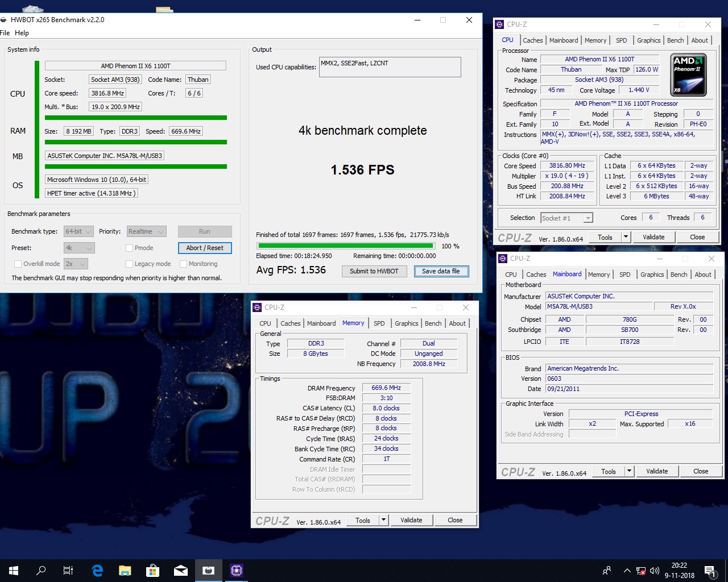
Task: Open the Socket #1 selection dropdown
Action: point(566,218)
